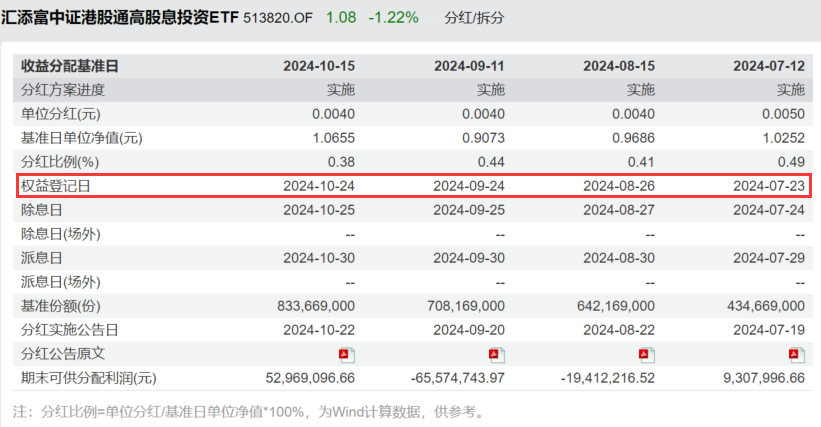Screen dimensions: 821x427
Task: Click the 2024-10-15 column header date
Action: coord(319,66)
